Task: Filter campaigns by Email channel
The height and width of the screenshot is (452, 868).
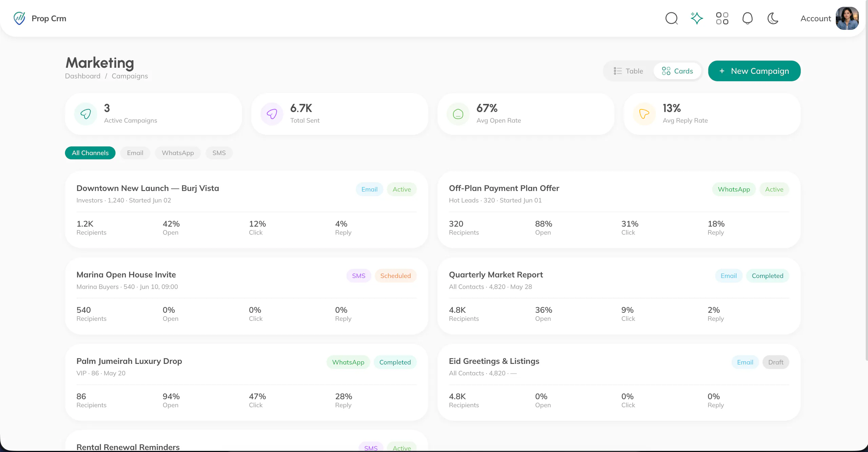Action: point(135,153)
